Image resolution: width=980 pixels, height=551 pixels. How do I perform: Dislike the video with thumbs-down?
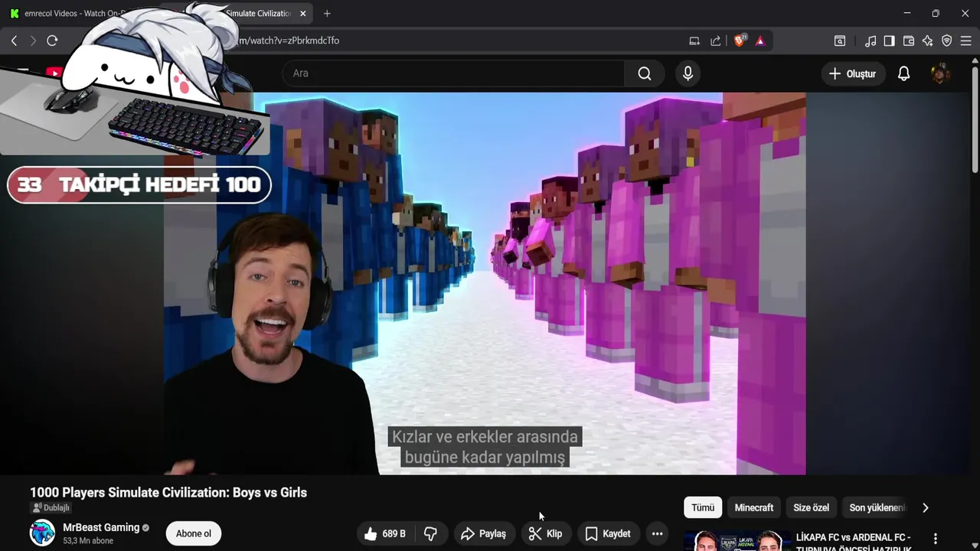tap(431, 533)
